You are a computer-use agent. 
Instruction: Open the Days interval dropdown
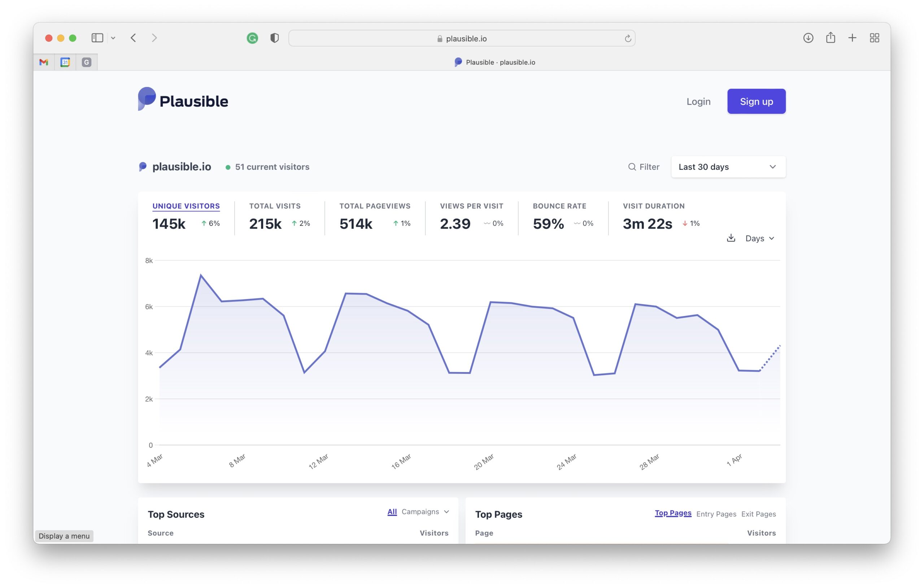[760, 238]
